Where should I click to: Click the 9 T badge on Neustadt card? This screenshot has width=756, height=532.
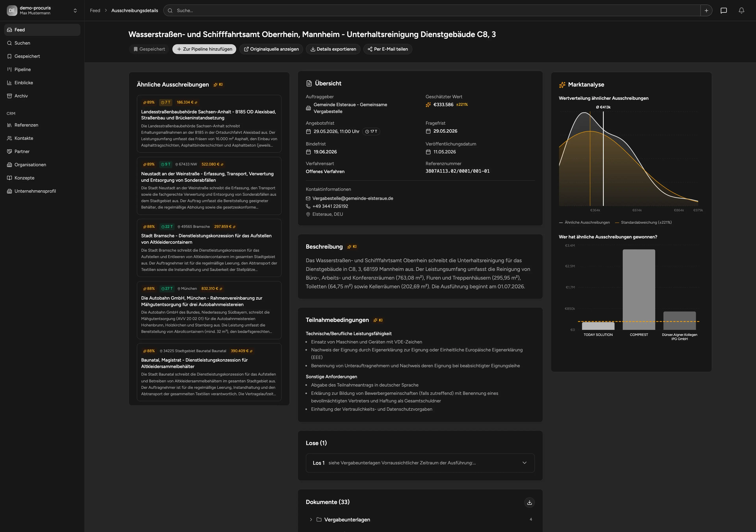click(166, 164)
